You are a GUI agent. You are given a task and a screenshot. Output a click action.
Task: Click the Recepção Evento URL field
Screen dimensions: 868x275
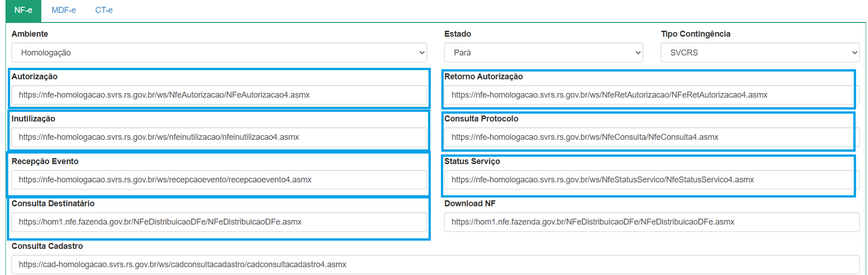[x=219, y=180]
